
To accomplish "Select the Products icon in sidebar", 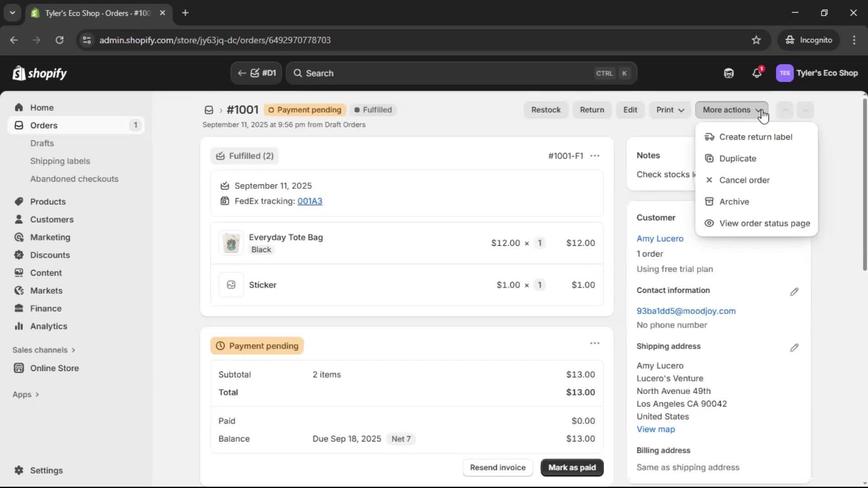I will click(19, 202).
